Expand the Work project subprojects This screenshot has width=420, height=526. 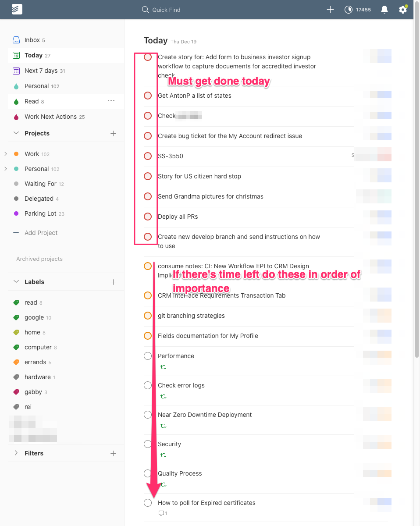pos(6,154)
